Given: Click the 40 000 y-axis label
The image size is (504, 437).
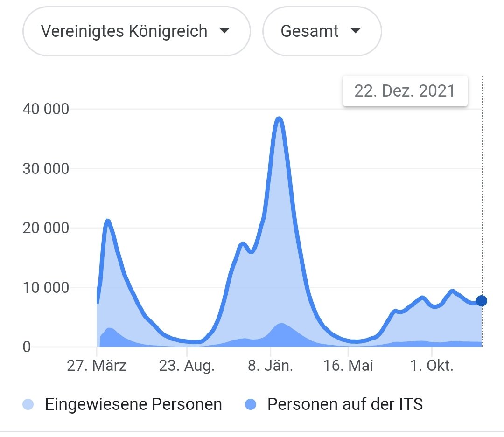Looking at the screenshot, I should pyautogui.click(x=46, y=109).
